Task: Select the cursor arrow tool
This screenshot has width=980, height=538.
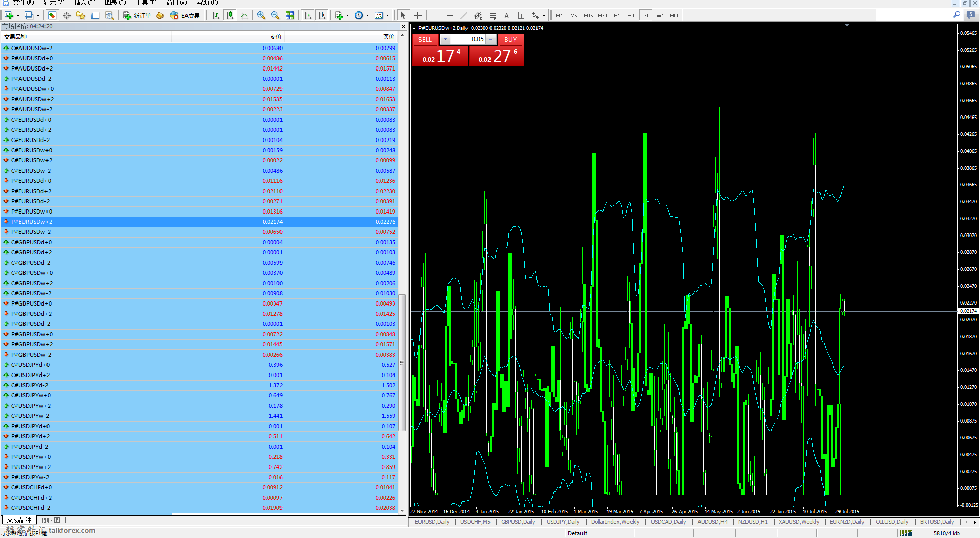Action: (x=403, y=15)
